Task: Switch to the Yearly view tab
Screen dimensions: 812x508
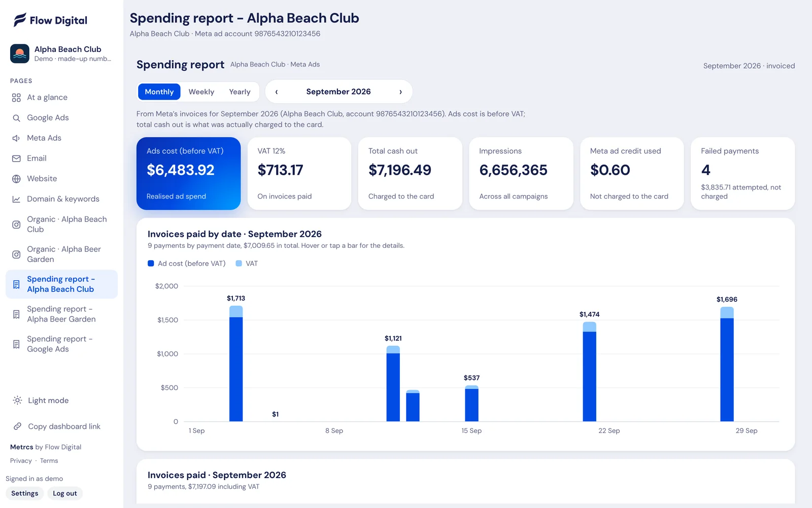Action: 240,92
